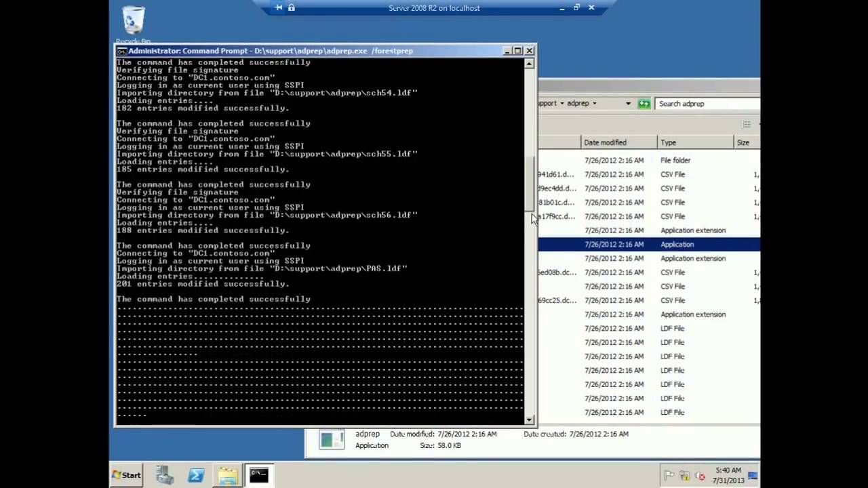Select the CSV file ending '5ed08b.dc...'
The width and height of the screenshot is (868, 488).
click(649, 272)
